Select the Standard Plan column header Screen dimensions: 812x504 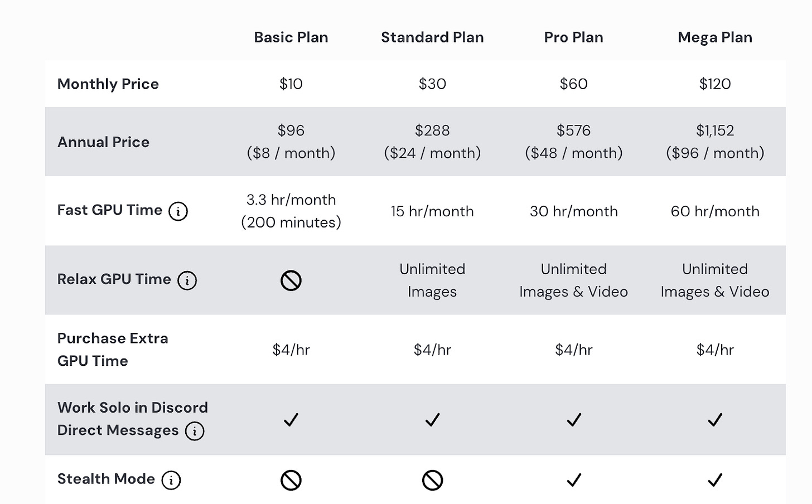[432, 37]
